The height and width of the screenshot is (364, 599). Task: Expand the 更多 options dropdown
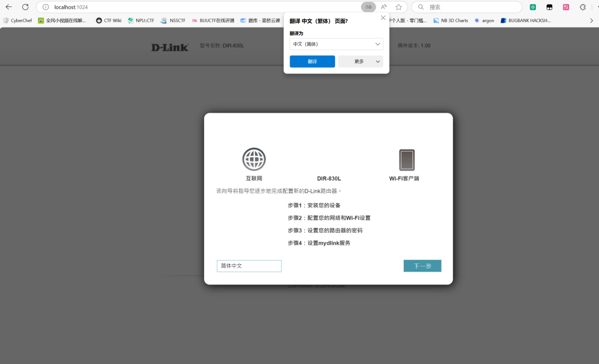(x=360, y=61)
